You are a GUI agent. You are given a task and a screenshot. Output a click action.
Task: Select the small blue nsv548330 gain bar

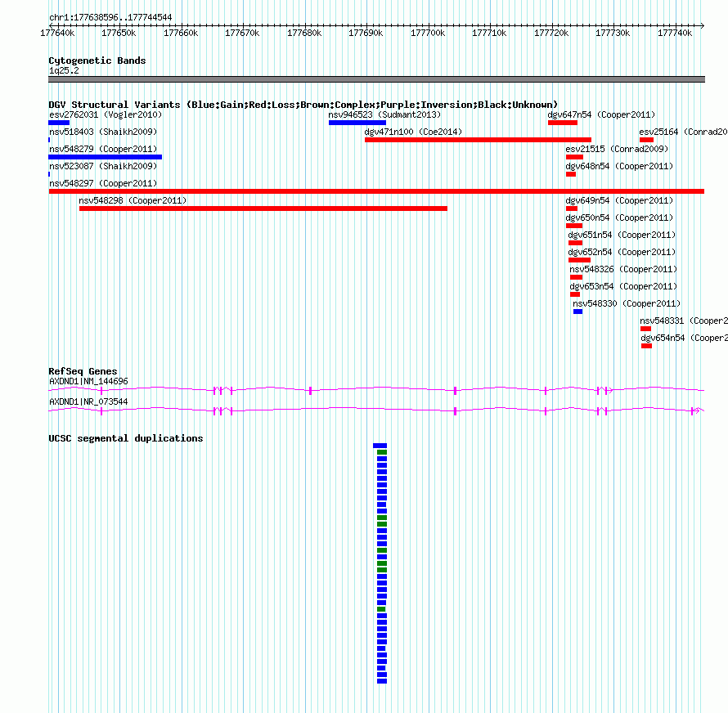pos(577,312)
